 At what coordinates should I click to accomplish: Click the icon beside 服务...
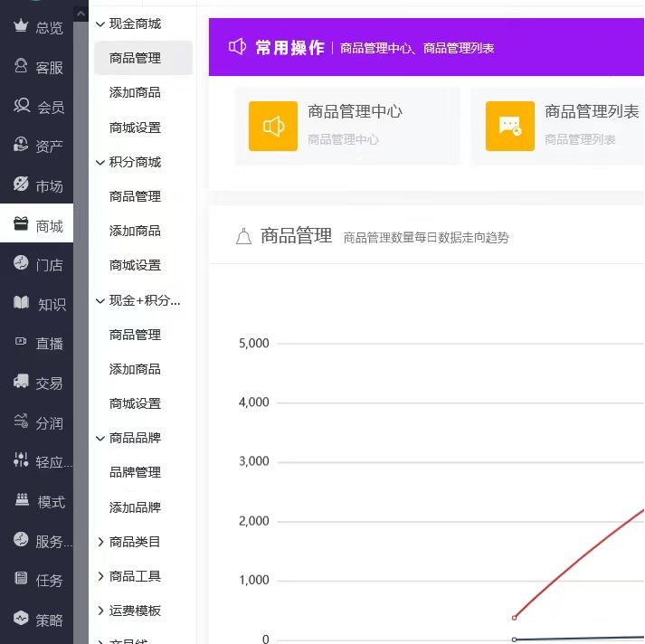point(21,539)
